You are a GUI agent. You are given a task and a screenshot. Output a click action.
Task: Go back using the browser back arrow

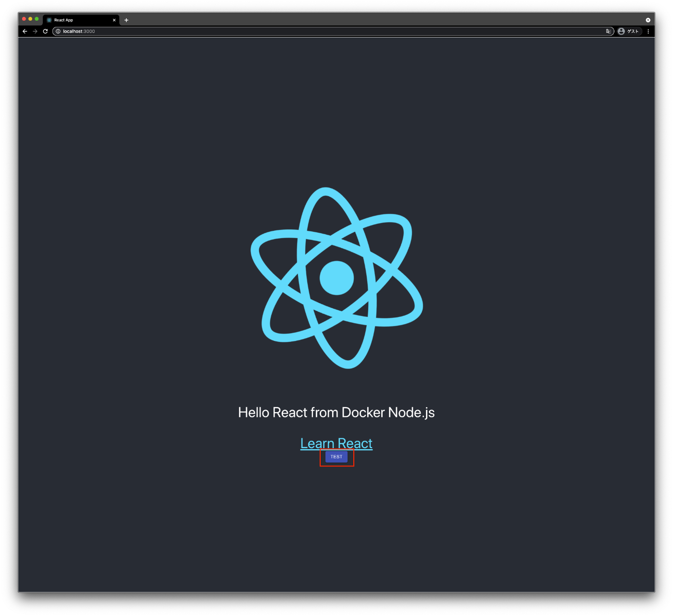25,31
